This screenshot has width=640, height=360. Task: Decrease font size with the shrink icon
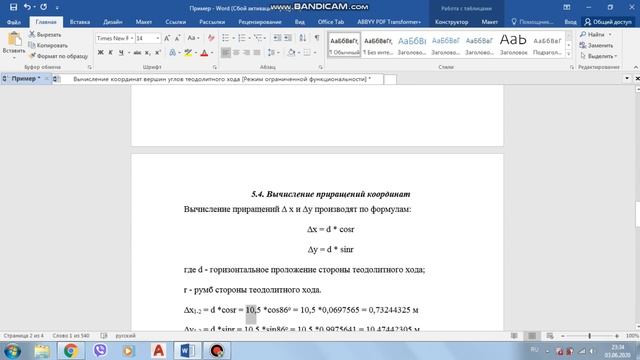click(178, 38)
